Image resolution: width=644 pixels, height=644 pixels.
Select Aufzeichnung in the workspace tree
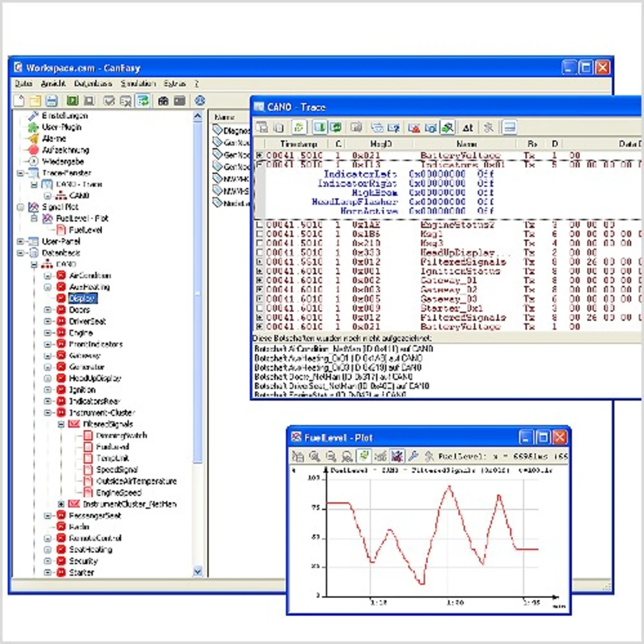click(x=65, y=150)
